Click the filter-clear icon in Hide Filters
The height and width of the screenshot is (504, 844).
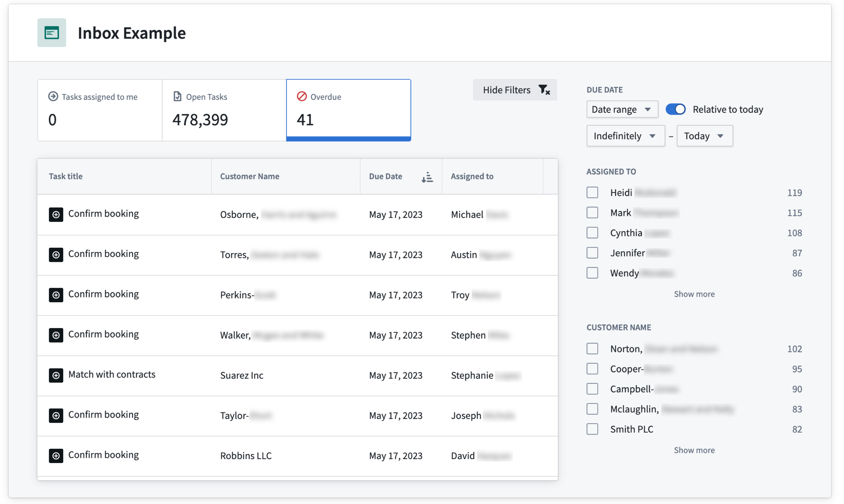pos(544,90)
